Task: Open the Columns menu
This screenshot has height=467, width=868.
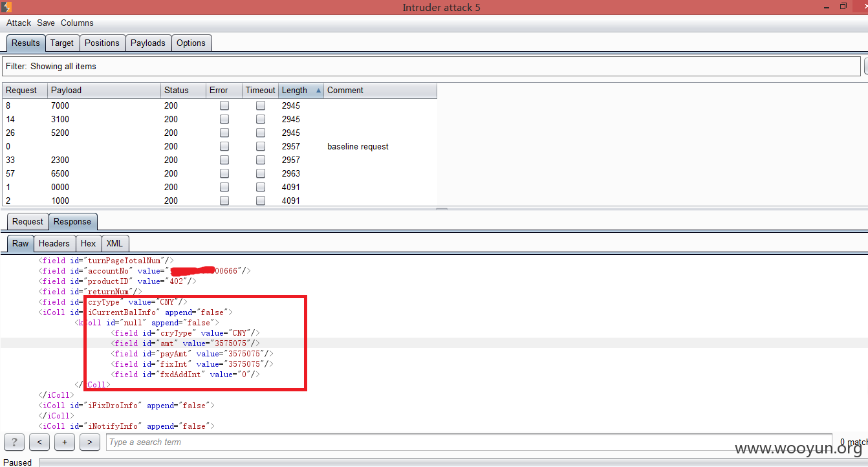Action: (x=77, y=23)
